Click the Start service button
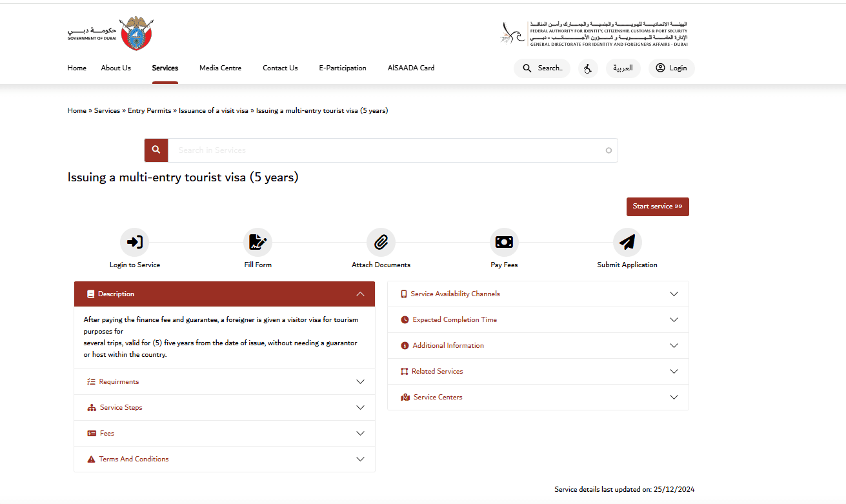 pos(658,207)
